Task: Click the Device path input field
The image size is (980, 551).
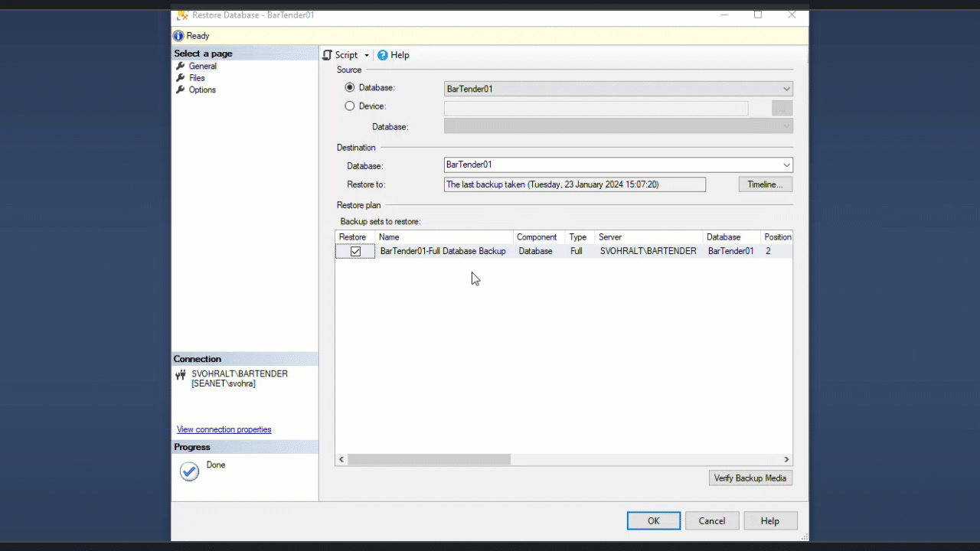Action: [x=596, y=108]
